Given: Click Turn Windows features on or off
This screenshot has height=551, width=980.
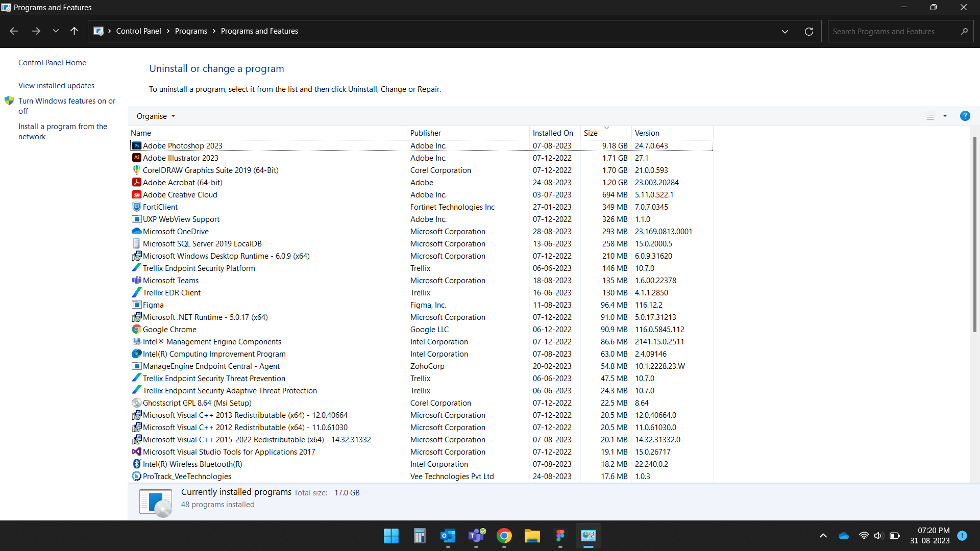Looking at the screenshot, I should pos(67,106).
